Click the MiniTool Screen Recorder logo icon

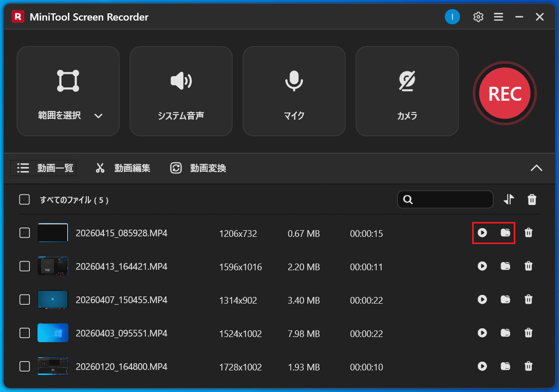point(18,17)
